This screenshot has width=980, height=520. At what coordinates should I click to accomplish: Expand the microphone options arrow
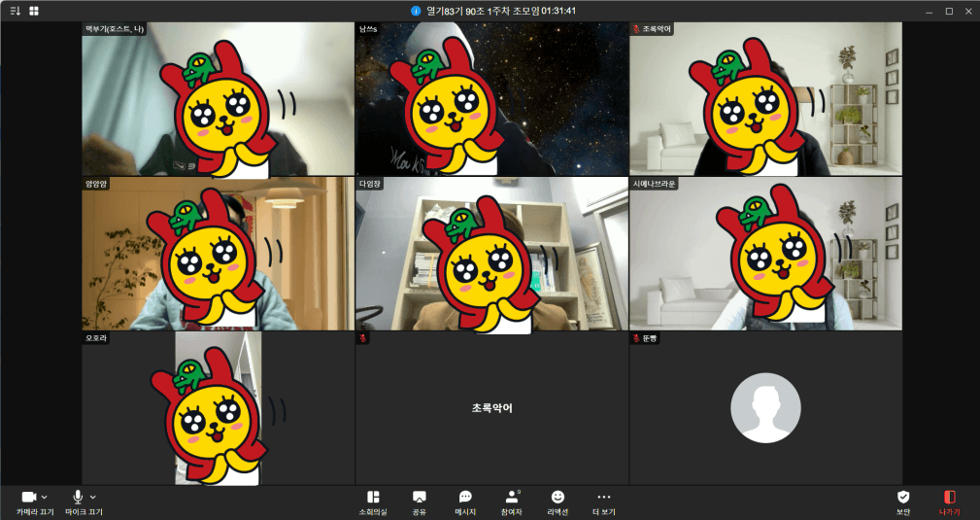click(x=93, y=497)
